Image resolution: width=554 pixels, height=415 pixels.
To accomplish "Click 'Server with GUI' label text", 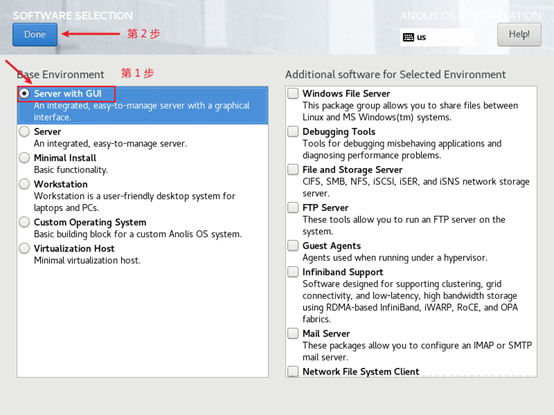I will pyautogui.click(x=68, y=94).
